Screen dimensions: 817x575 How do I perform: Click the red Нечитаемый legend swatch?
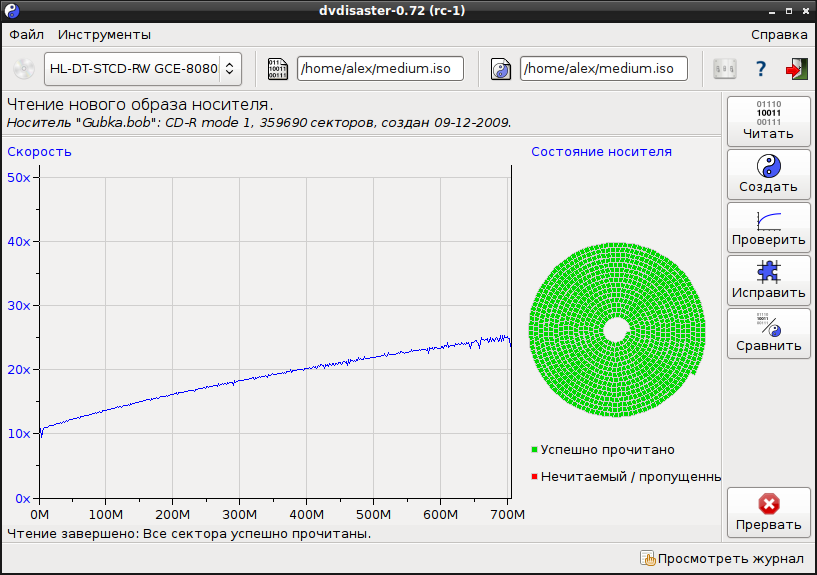534,477
